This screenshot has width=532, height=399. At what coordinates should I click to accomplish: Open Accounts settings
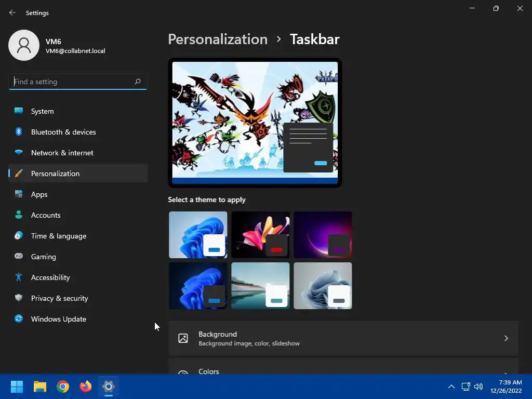click(x=78, y=215)
